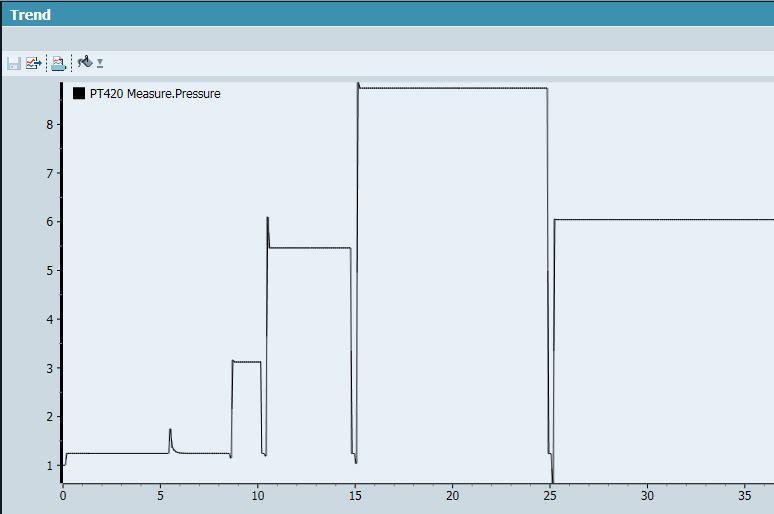Click the paint bucket color fill icon
This screenshot has width=774, height=514.
(85, 62)
